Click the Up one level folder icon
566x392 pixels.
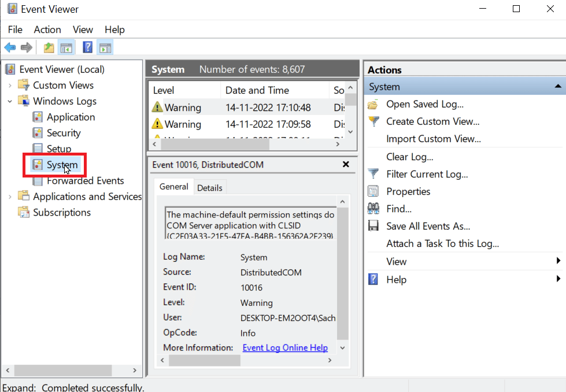coord(49,47)
